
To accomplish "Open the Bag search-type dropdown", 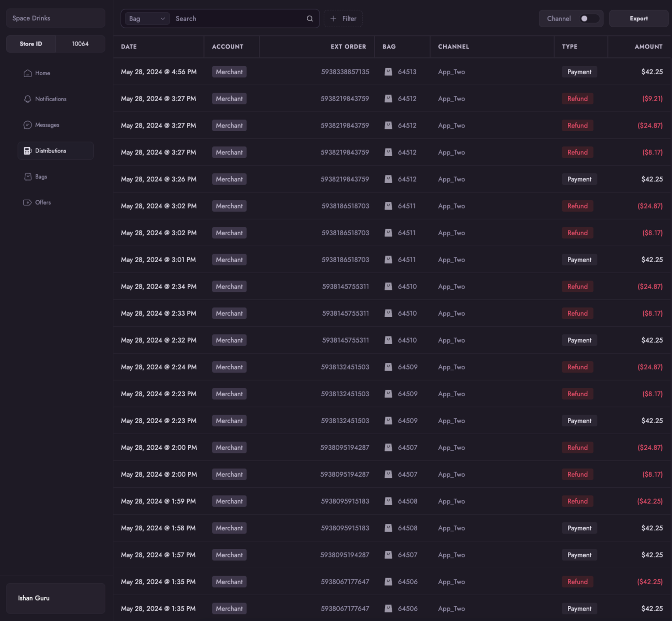I will [147, 19].
